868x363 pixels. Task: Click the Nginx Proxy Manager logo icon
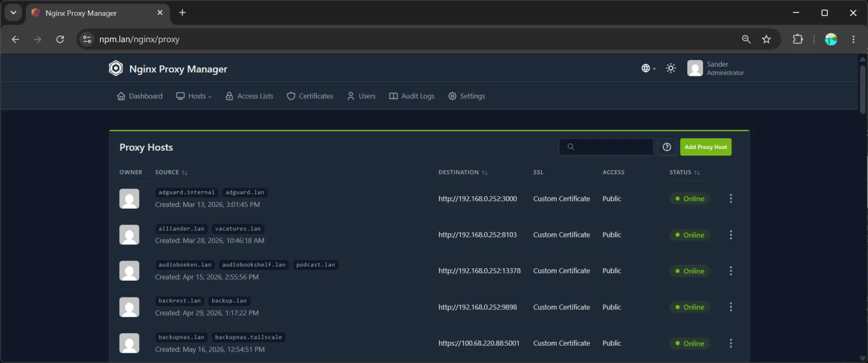coord(116,68)
